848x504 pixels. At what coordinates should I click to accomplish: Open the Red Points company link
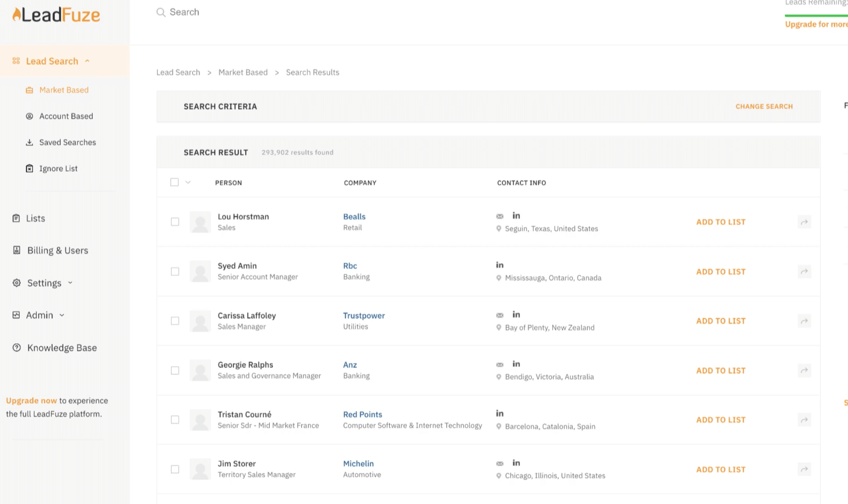pos(362,414)
